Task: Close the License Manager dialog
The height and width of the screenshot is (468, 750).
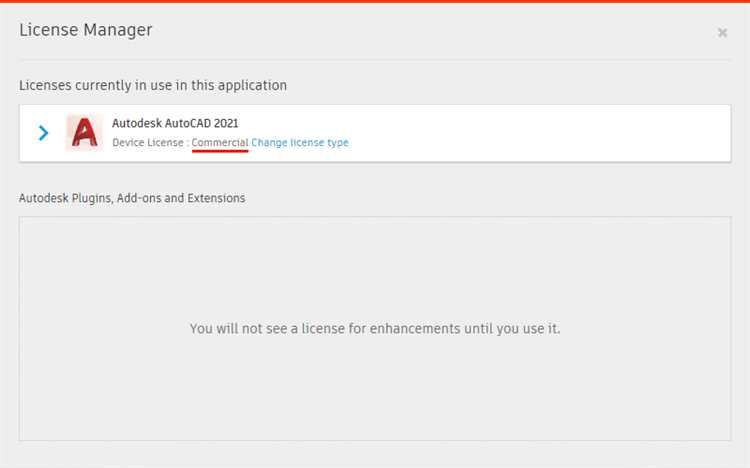Action: pyautogui.click(x=722, y=33)
